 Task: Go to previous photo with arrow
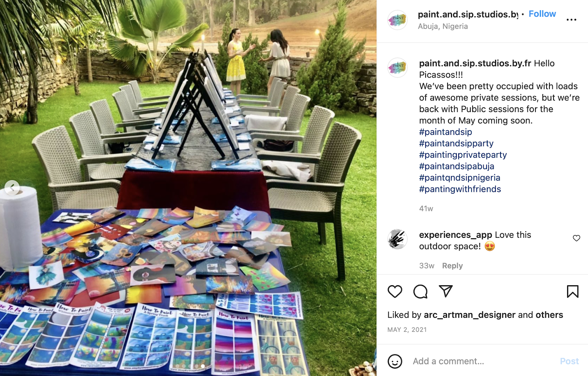click(12, 187)
